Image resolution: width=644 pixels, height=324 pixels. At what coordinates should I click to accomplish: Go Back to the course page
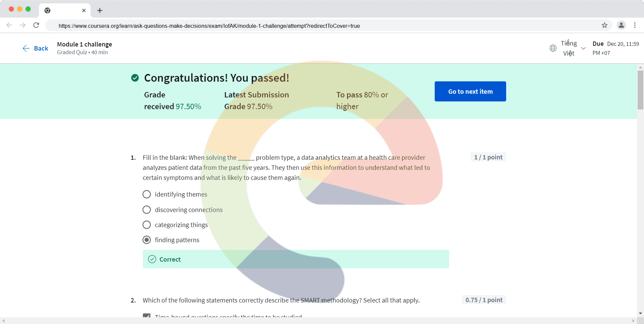pos(36,48)
